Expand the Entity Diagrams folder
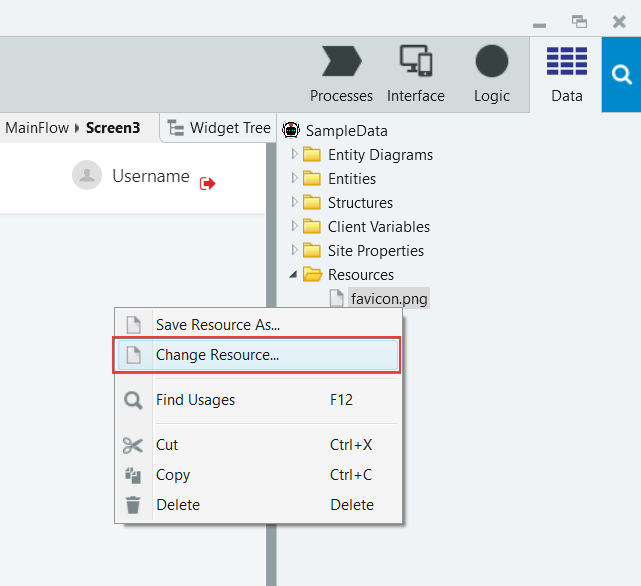The height and width of the screenshot is (586, 641). click(x=294, y=154)
